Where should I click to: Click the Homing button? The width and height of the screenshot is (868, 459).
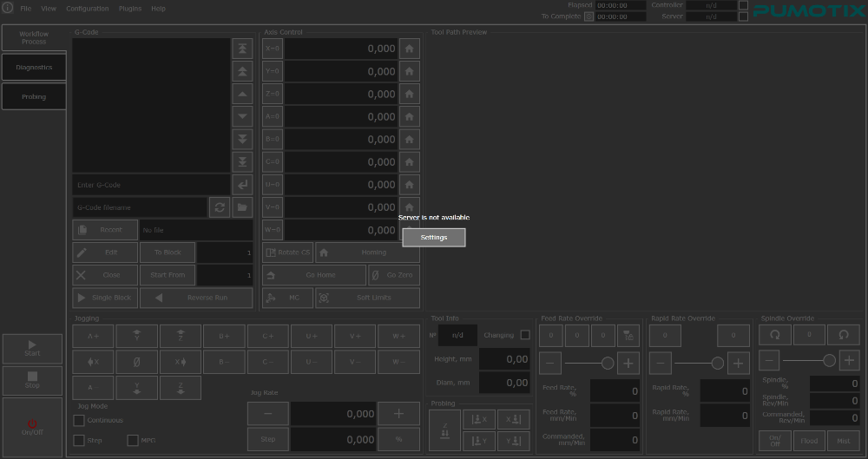[367, 252]
